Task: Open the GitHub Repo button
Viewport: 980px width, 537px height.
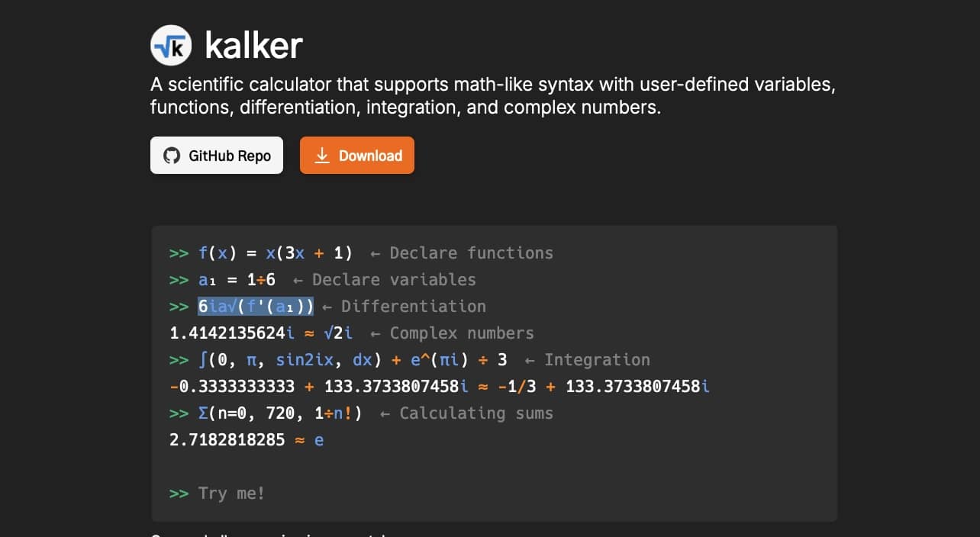Action: coord(217,156)
